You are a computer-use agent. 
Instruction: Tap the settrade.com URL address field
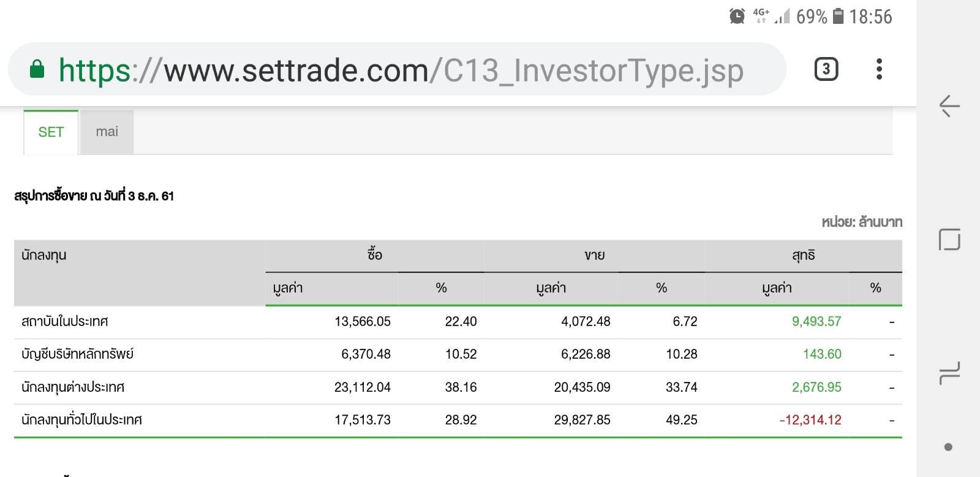coord(398,71)
